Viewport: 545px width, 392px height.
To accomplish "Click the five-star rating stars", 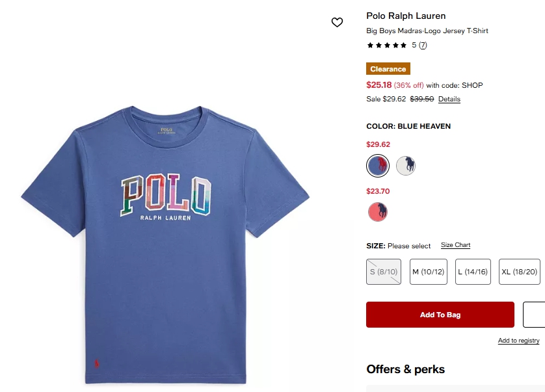I will 387,45.
